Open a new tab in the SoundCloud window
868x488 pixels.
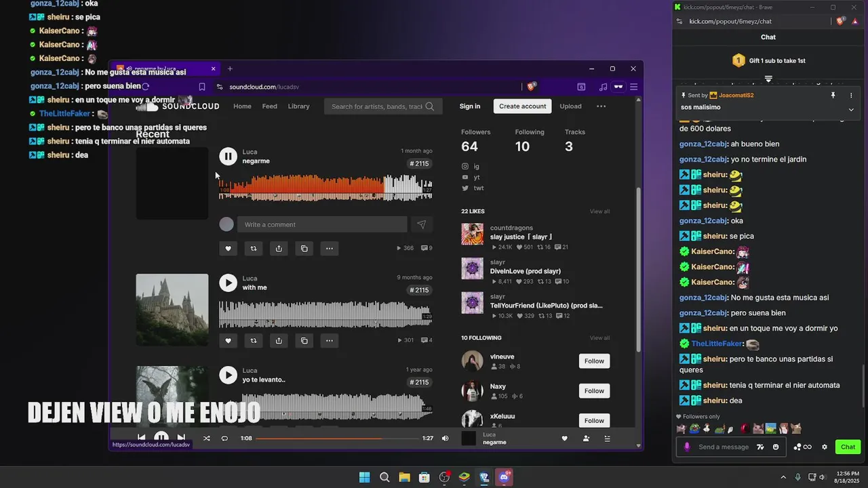coord(230,68)
